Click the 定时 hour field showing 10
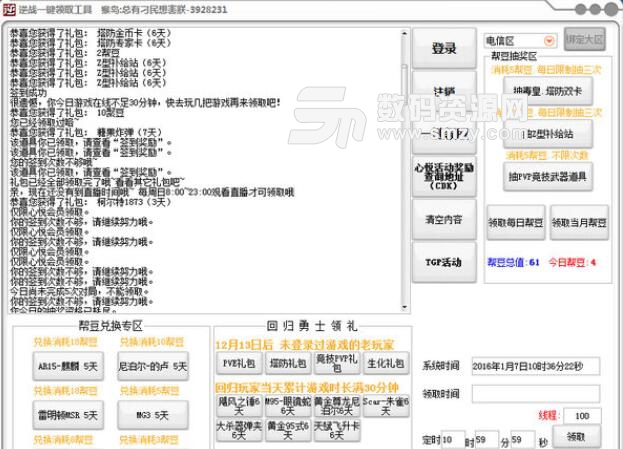 point(452,439)
